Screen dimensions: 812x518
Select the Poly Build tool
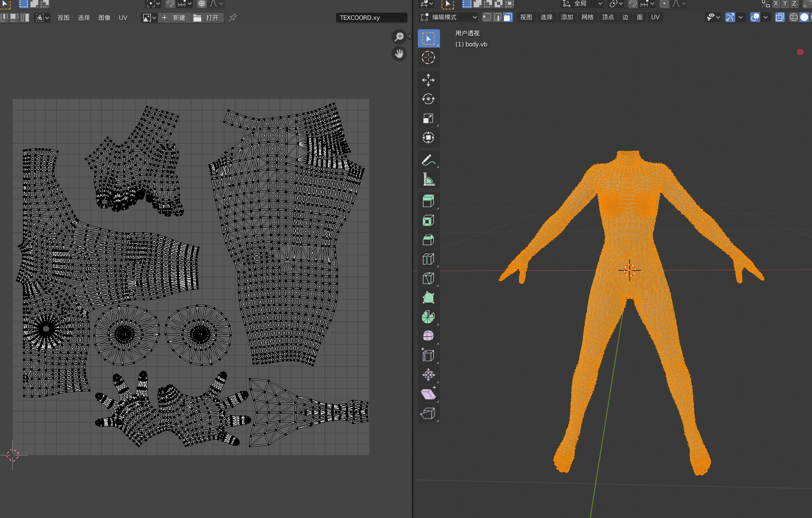point(428,298)
